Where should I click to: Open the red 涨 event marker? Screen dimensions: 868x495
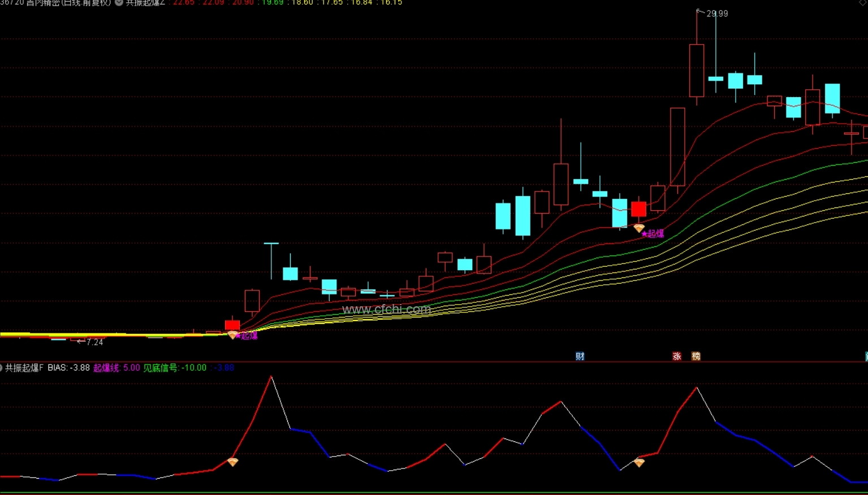(x=677, y=356)
